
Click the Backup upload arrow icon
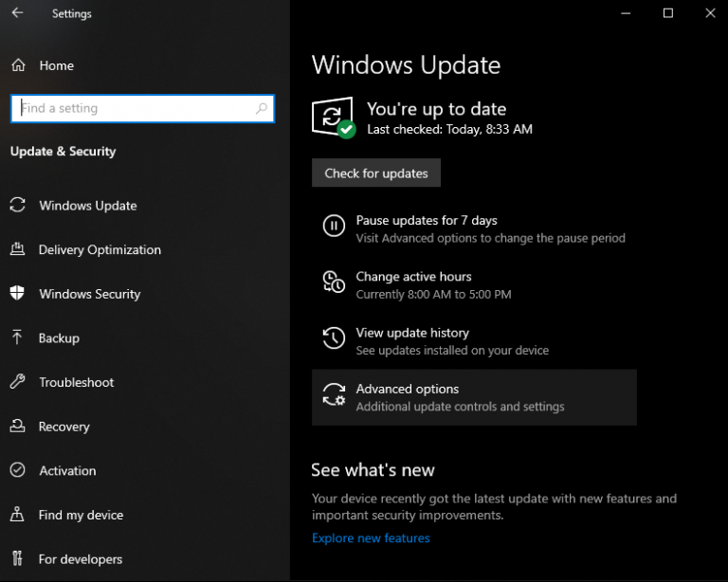click(17, 337)
